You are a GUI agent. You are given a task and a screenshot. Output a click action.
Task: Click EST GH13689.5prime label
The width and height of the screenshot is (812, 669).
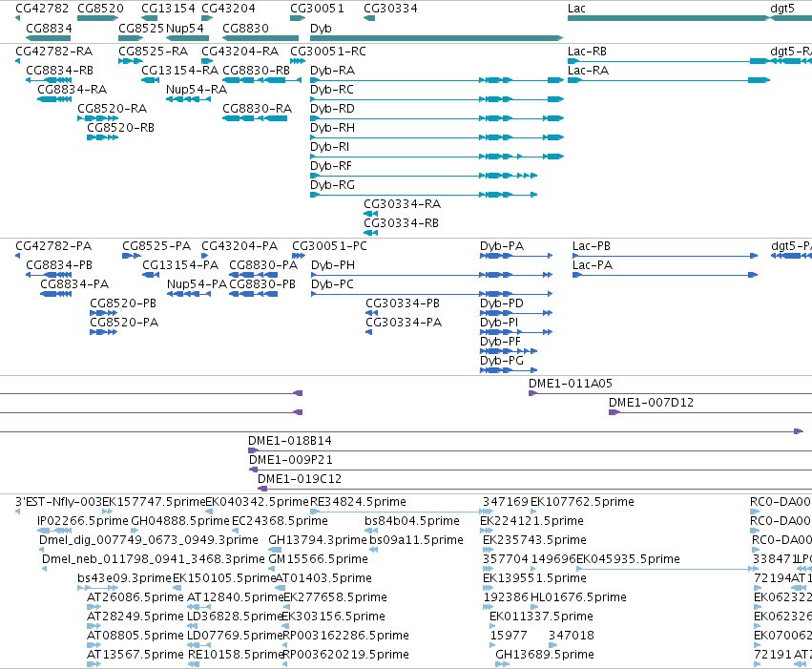pos(544,655)
